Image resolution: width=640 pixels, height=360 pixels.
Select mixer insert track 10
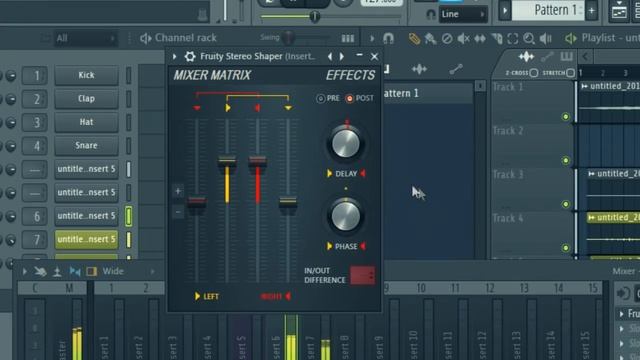pyautogui.click(x=421, y=288)
